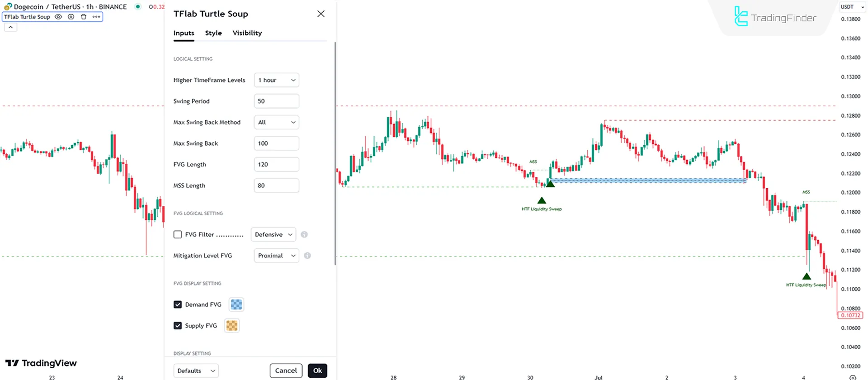
Task: Expand the Max Swing Back Method dropdown
Action: click(x=276, y=122)
